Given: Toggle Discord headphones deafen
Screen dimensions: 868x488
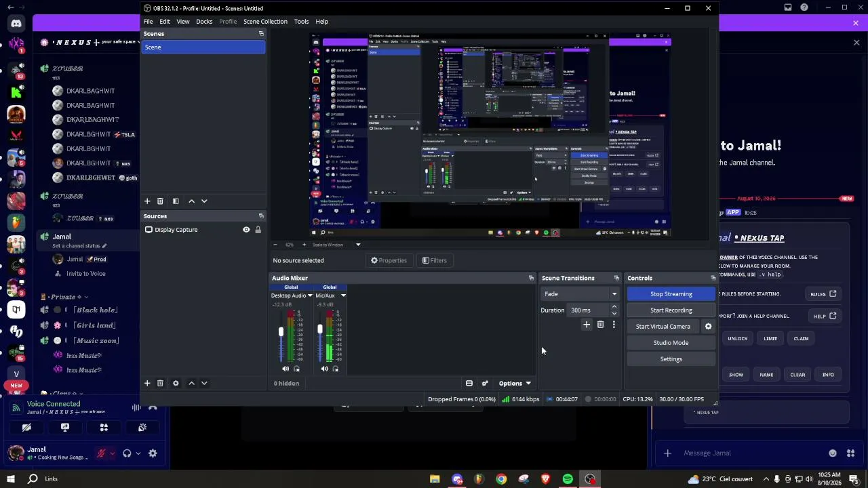Looking at the screenshot, I should point(127,453).
